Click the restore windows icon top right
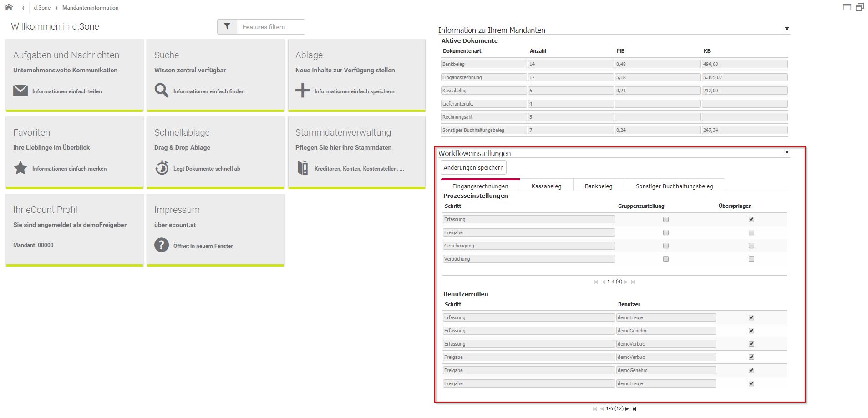 pyautogui.click(x=860, y=7)
